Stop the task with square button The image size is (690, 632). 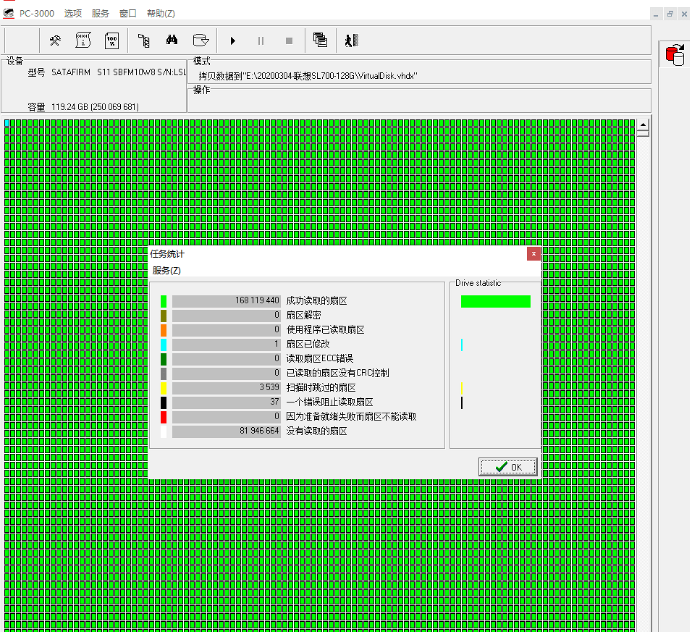click(x=289, y=41)
